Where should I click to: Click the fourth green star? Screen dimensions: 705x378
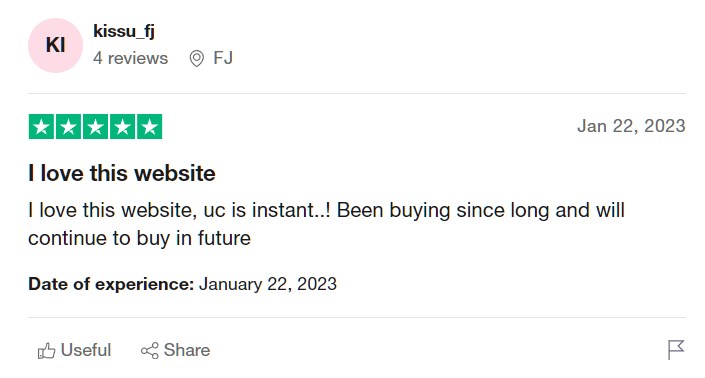point(122,127)
